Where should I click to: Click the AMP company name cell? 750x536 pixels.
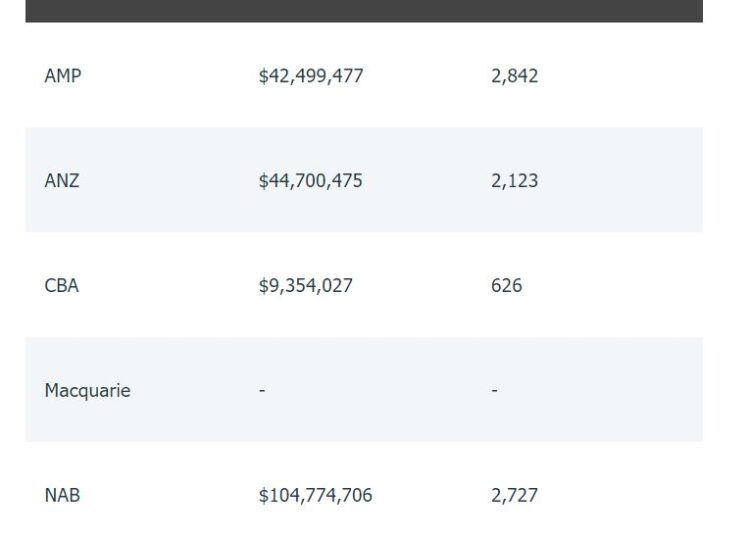point(63,76)
